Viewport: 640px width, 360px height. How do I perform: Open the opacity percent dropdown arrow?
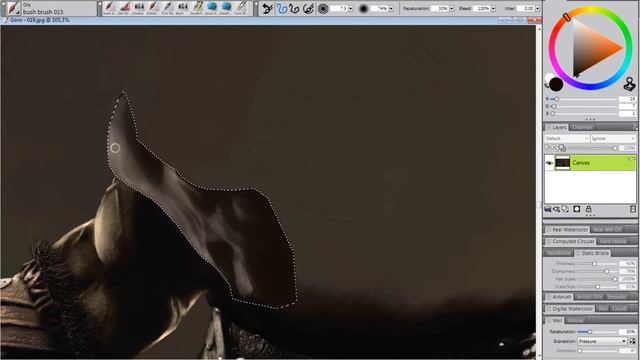[391, 9]
